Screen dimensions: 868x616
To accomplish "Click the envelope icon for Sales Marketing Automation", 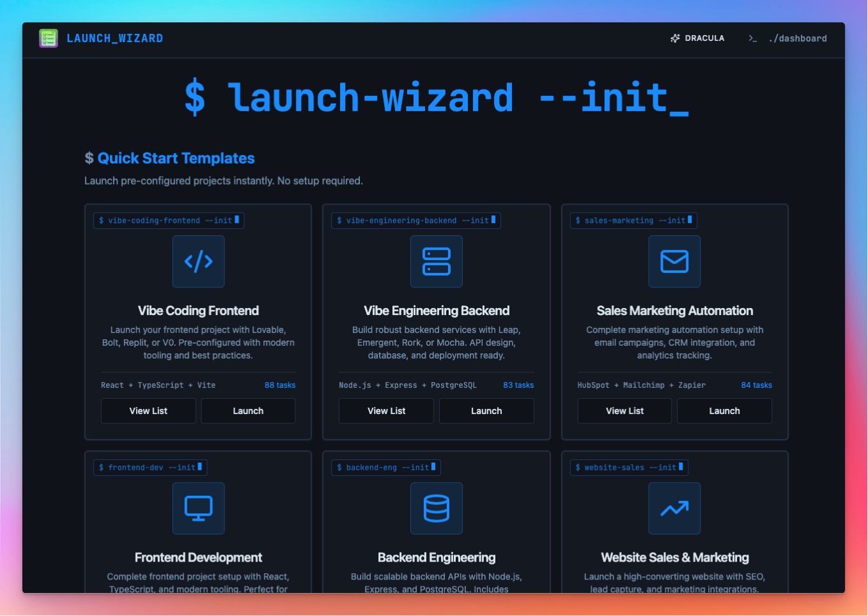I will (674, 261).
